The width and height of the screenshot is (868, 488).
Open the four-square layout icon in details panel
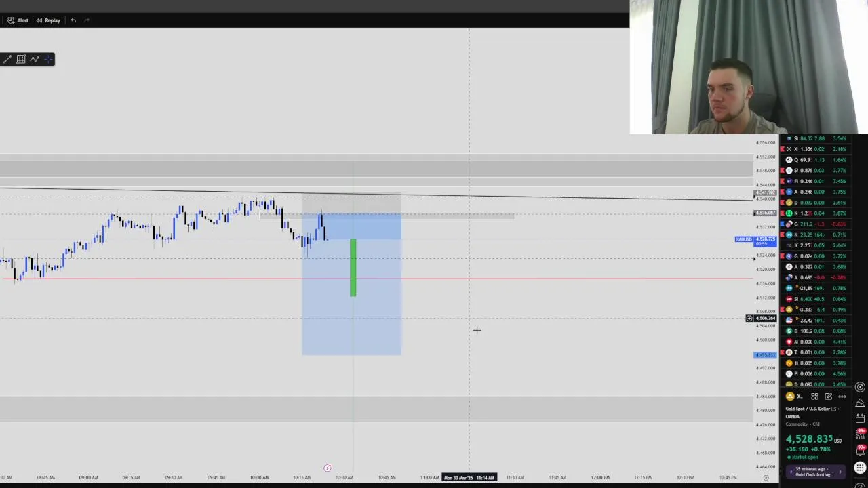click(x=814, y=396)
